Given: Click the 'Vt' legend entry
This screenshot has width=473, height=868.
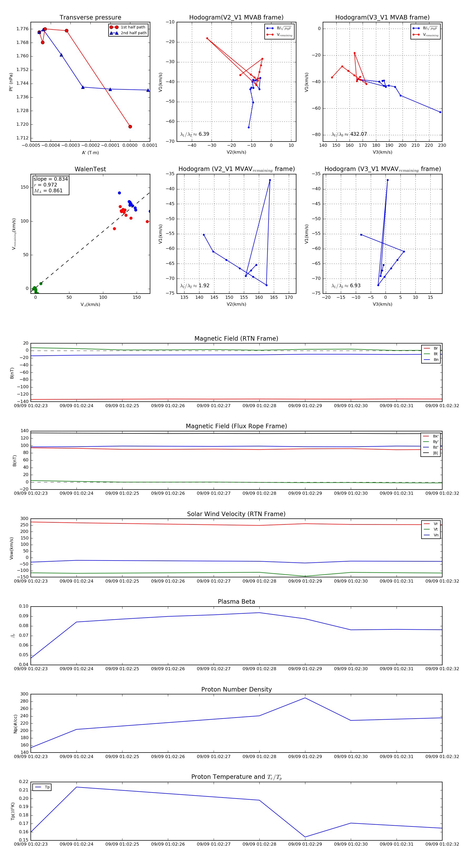Looking at the screenshot, I should 431,529.
